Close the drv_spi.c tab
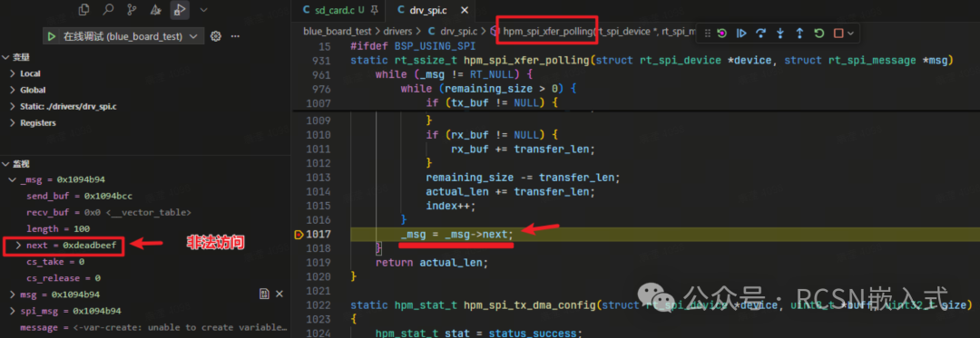This screenshot has width=980, height=338. point(464,10)
